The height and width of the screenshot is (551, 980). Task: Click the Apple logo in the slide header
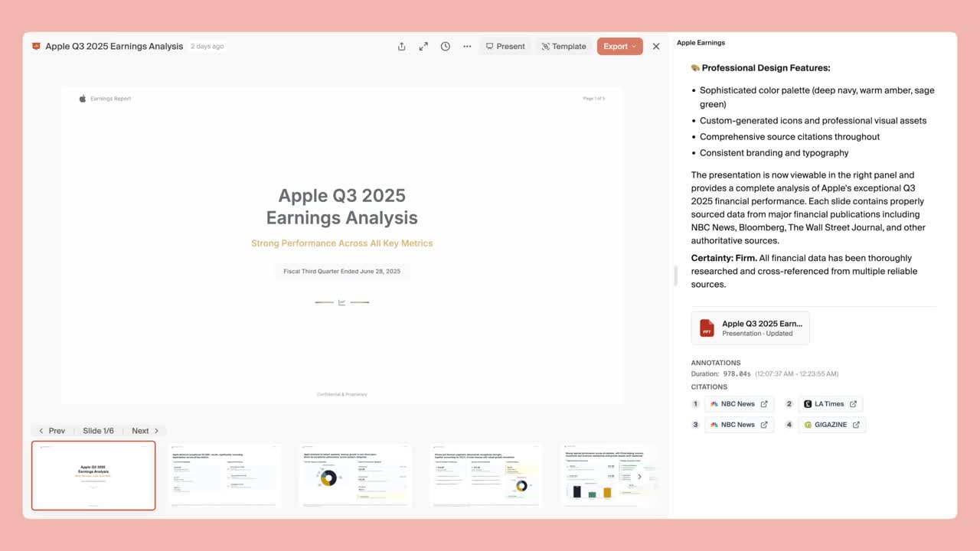click(83, 99)
